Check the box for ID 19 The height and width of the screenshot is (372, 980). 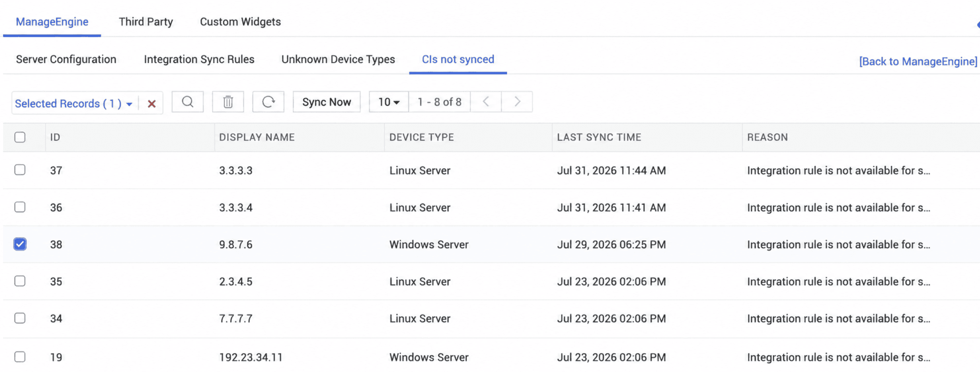pos(20,357)
